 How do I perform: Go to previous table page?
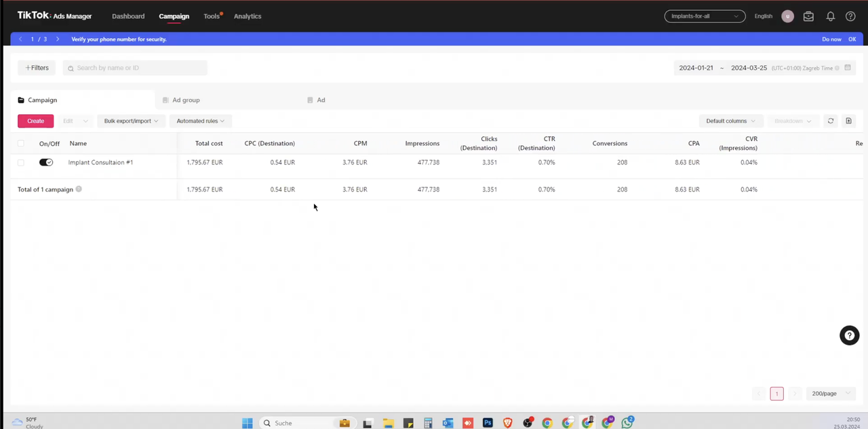[759, 394]
